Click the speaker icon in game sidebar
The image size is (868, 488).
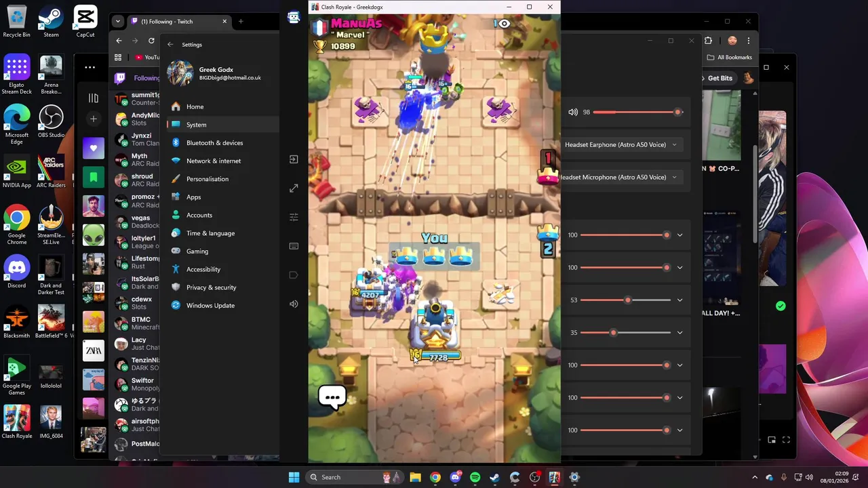click(x=294, y=304)
